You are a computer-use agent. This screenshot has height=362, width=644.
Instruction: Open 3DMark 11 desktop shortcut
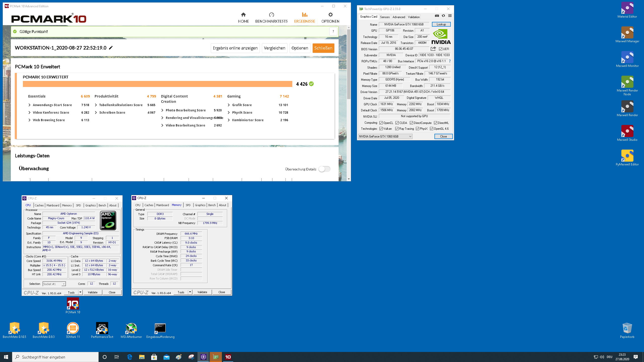click(73, 331)
